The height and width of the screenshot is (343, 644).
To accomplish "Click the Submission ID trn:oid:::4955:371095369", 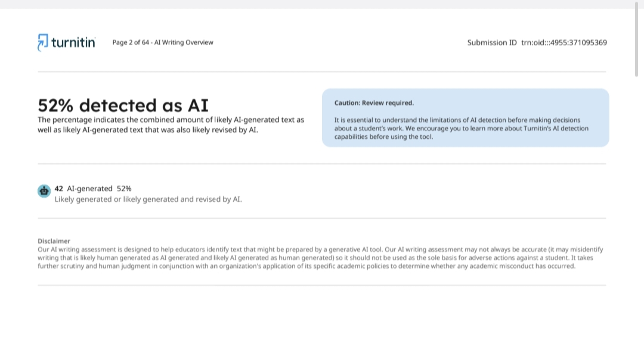I will [537, 42].
